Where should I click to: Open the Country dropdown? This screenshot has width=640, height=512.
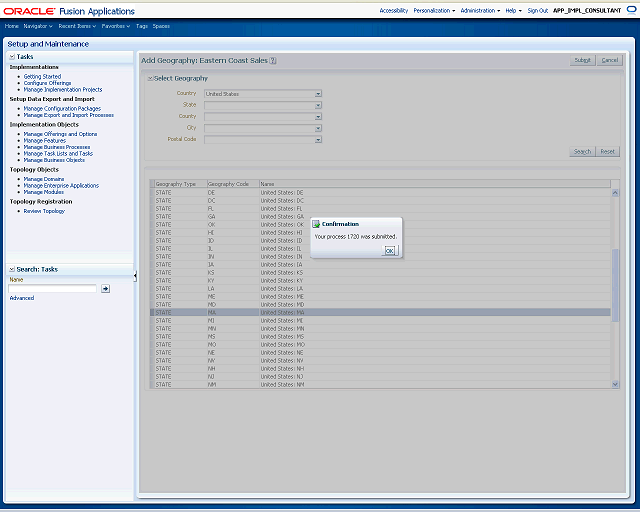pyautogui.click(x=318, y=94)
